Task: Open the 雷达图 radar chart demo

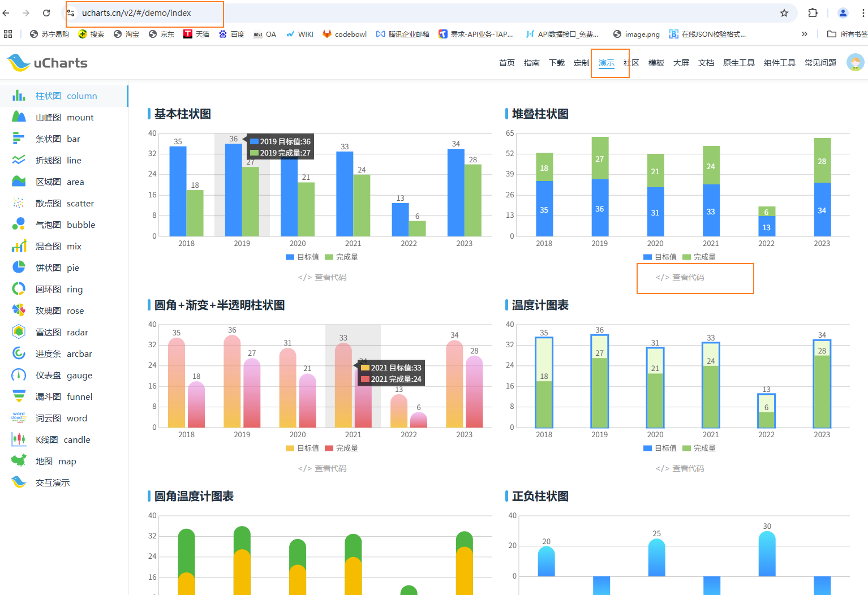Action: coord(19,331)
